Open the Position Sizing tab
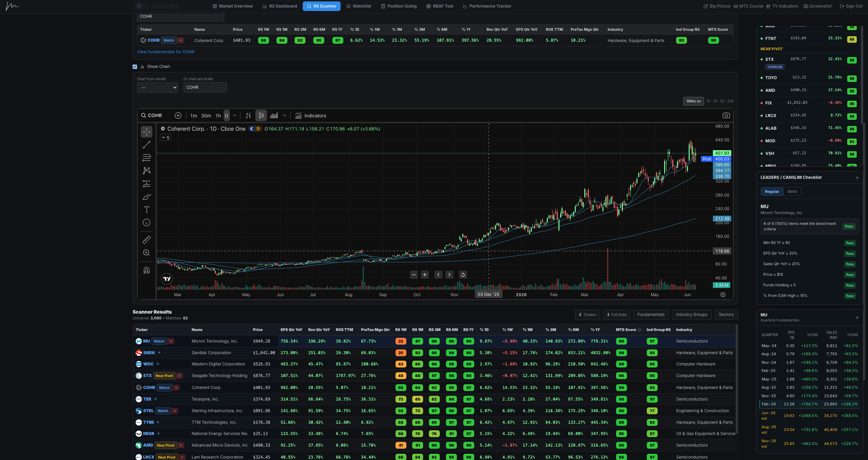 click(x=399, y=6)
